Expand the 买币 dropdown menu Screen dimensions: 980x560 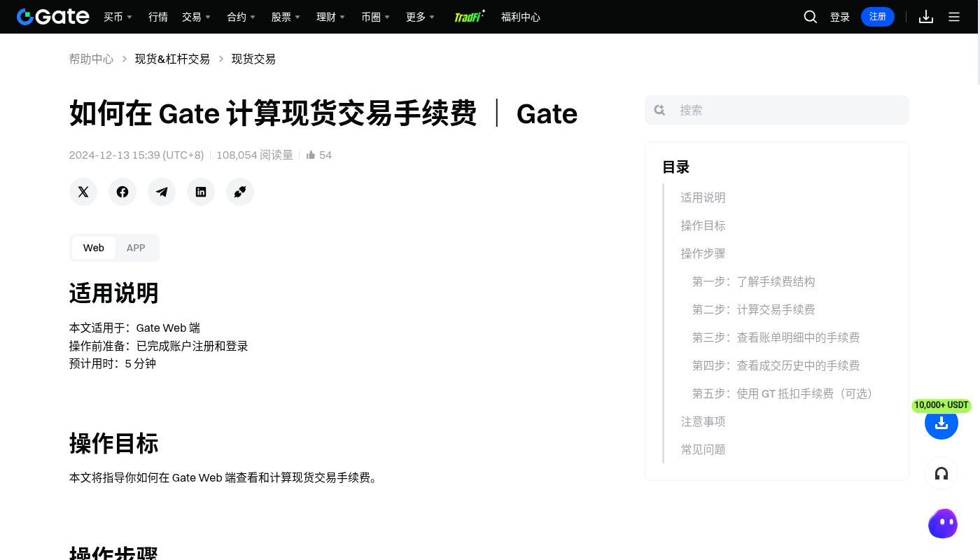click(118, 17)
